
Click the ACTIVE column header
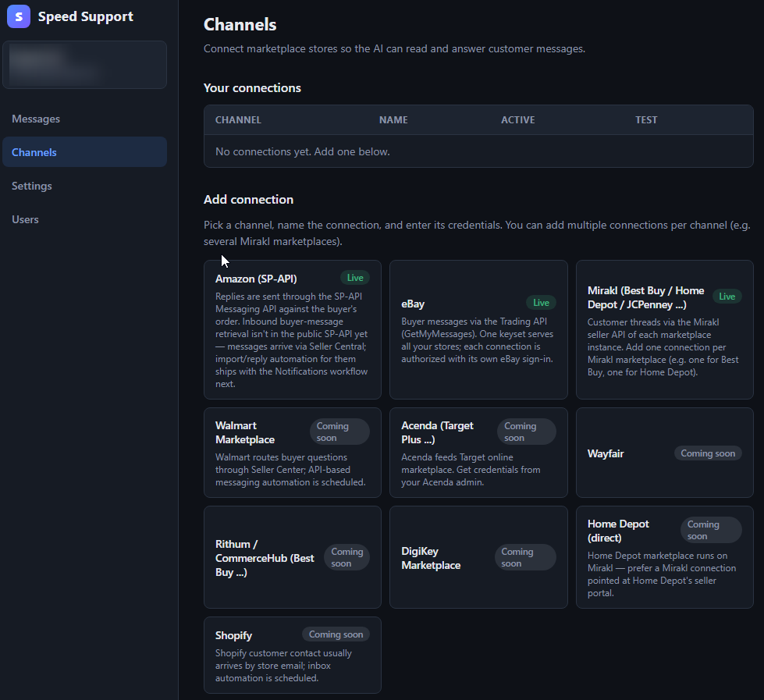pyautogui.click(x=518, y=120)
